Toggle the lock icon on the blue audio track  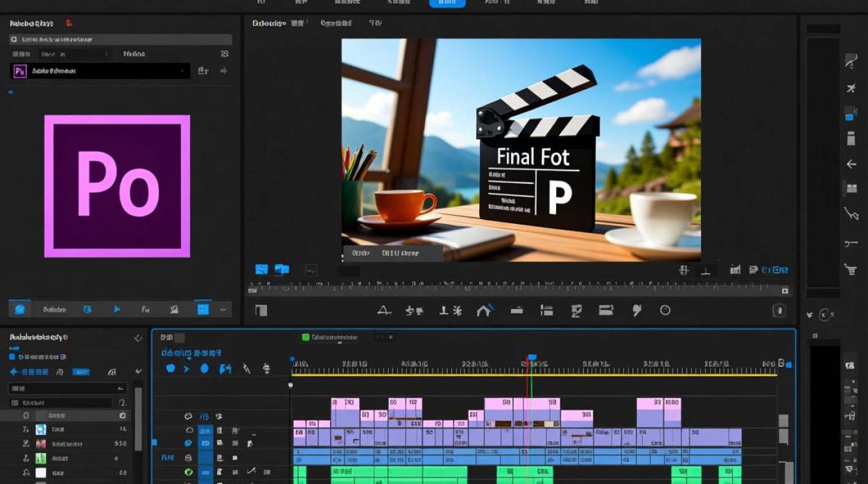click(x=188, y=458)
